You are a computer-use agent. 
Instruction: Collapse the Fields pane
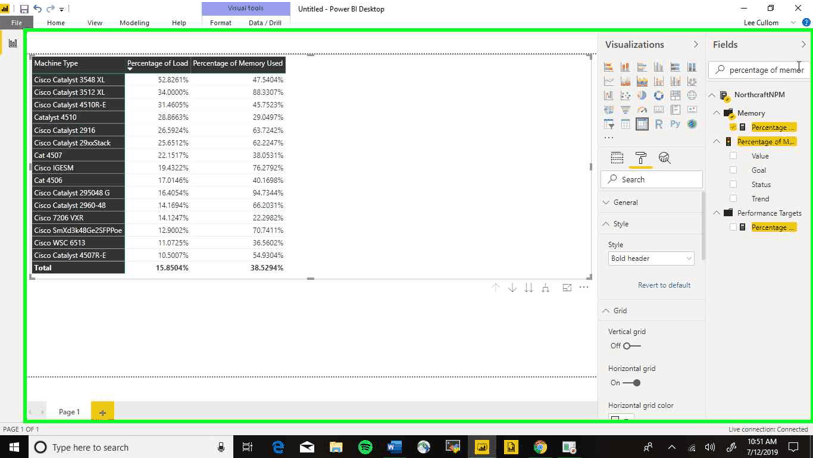pos(804,45)
